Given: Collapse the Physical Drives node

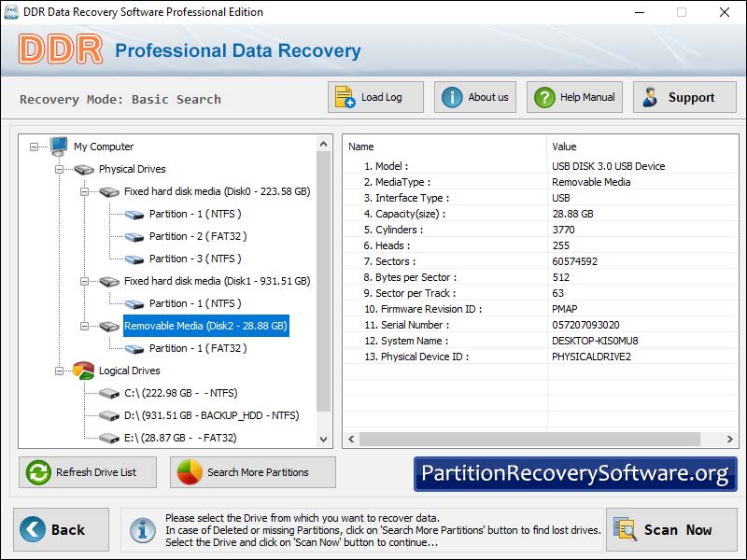Looking at the screenshot, I should (x=60, y=169).
